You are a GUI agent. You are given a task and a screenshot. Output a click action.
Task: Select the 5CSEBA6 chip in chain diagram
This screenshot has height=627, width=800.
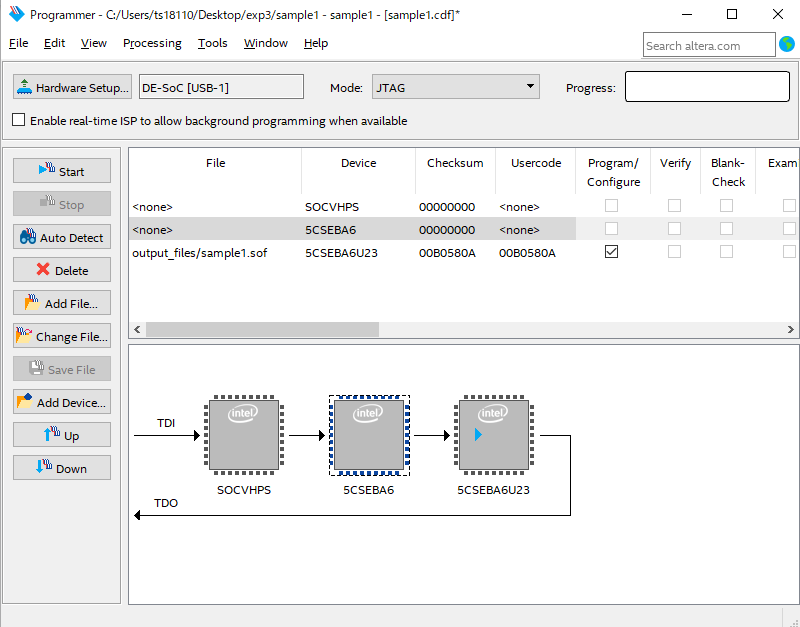[369, 435]
